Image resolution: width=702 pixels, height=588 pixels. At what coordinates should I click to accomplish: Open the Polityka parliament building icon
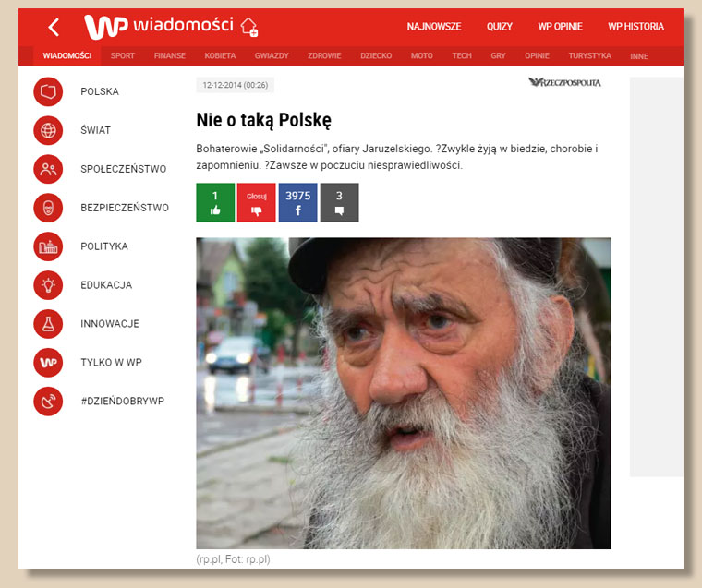[48, 246]
